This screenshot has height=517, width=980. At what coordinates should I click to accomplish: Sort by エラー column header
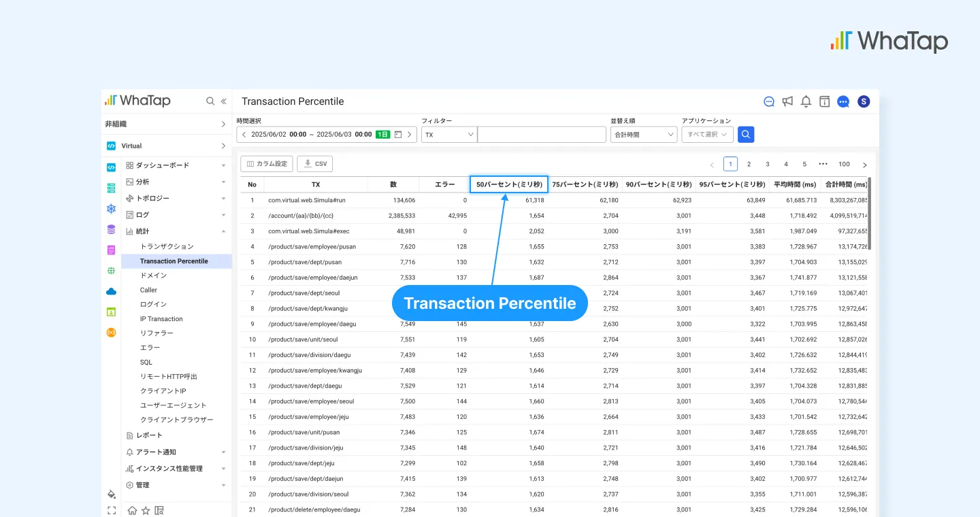(x=444, y=184)
